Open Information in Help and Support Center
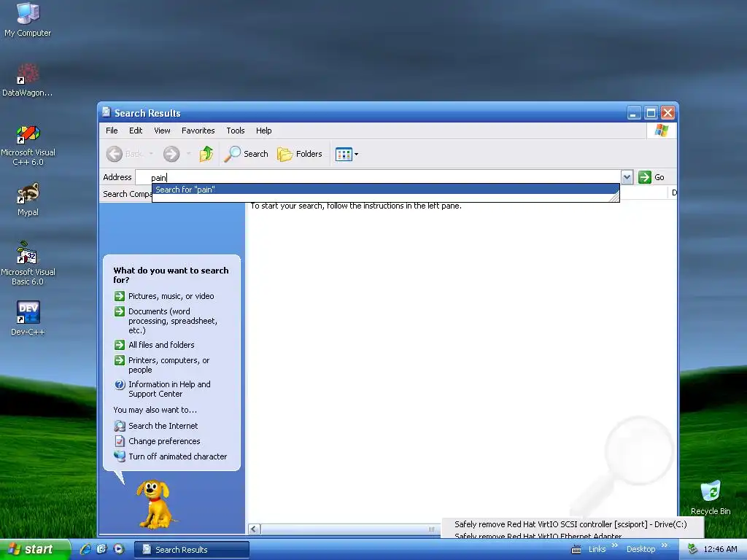 tap(163, 389)
